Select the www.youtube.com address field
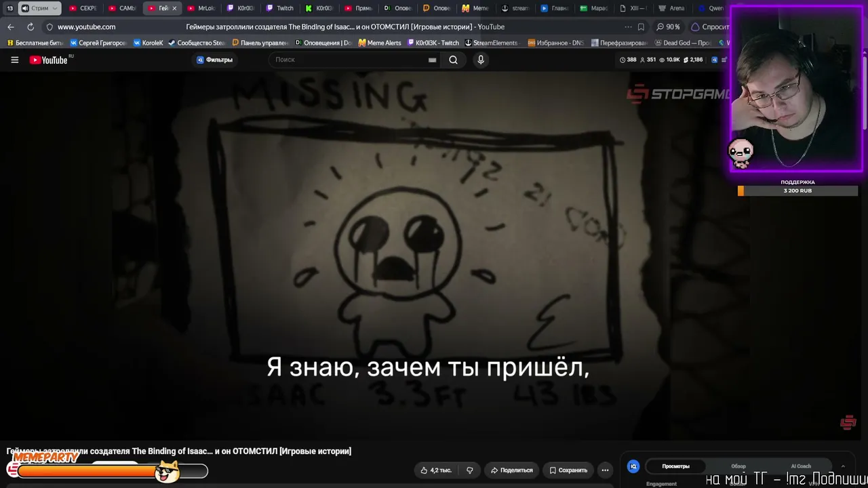 (x=86, y=26)
